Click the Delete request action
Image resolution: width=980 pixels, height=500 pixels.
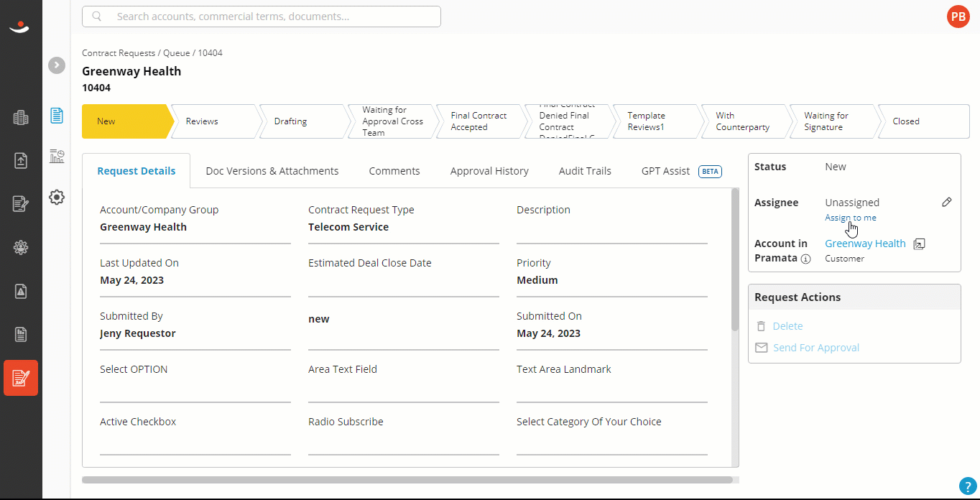[787, 326]
